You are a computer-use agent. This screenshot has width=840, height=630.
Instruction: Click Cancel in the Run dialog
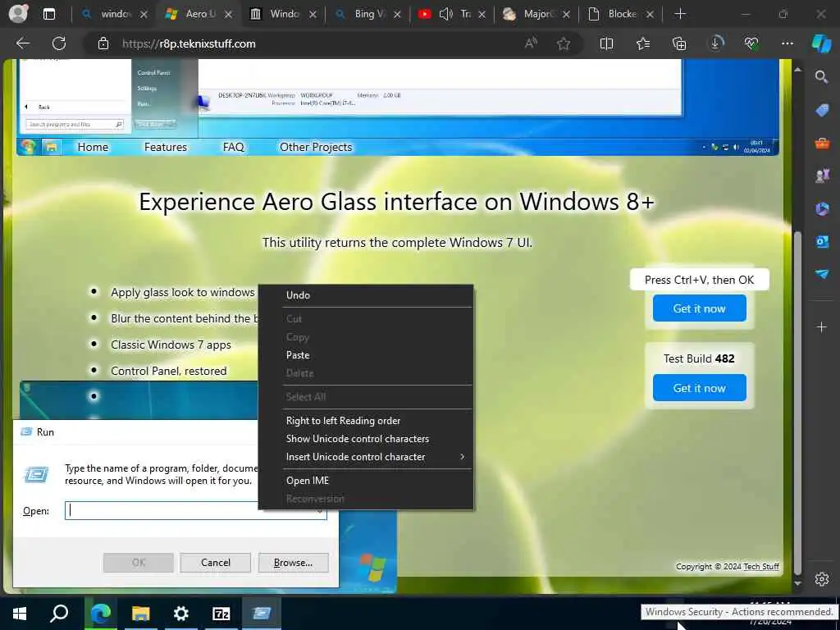click(216, 563)
